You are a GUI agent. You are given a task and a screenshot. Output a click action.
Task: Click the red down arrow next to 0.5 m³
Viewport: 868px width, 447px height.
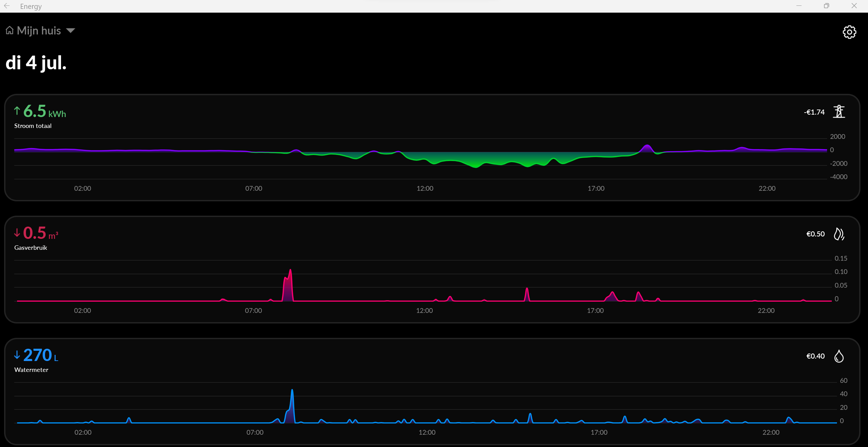point(17,233)
